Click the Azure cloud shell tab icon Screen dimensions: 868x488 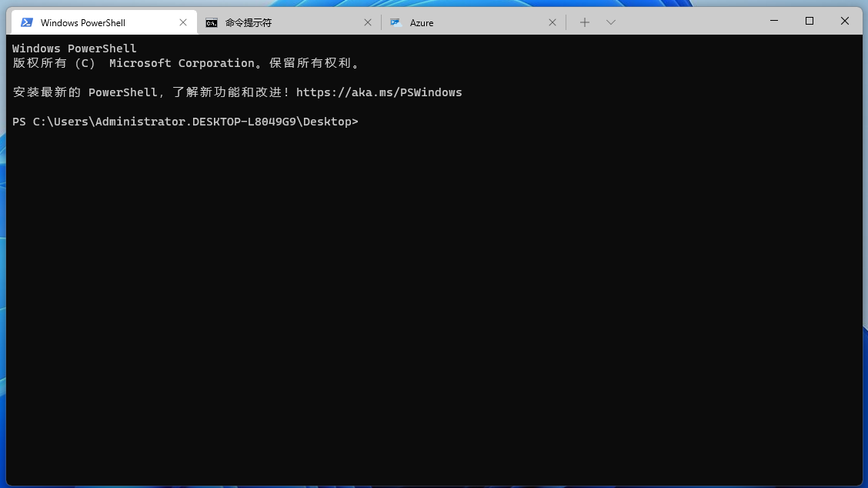point(396,22)
